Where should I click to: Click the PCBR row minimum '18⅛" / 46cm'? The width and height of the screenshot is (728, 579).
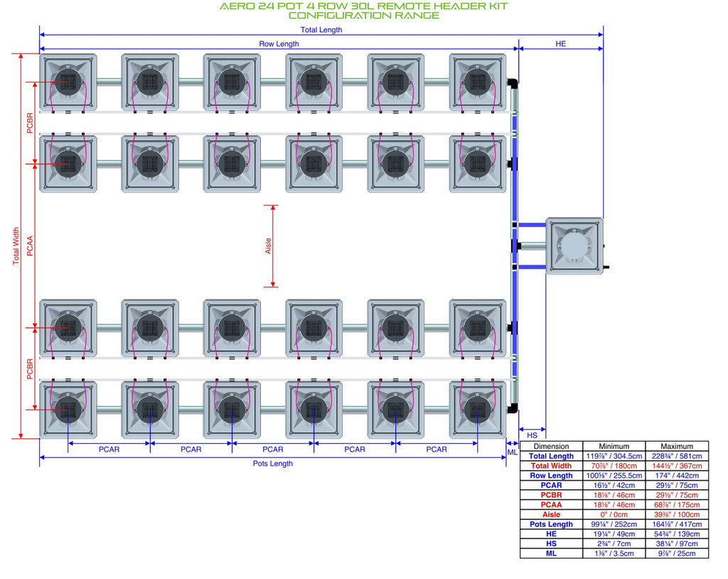point(614,495)
